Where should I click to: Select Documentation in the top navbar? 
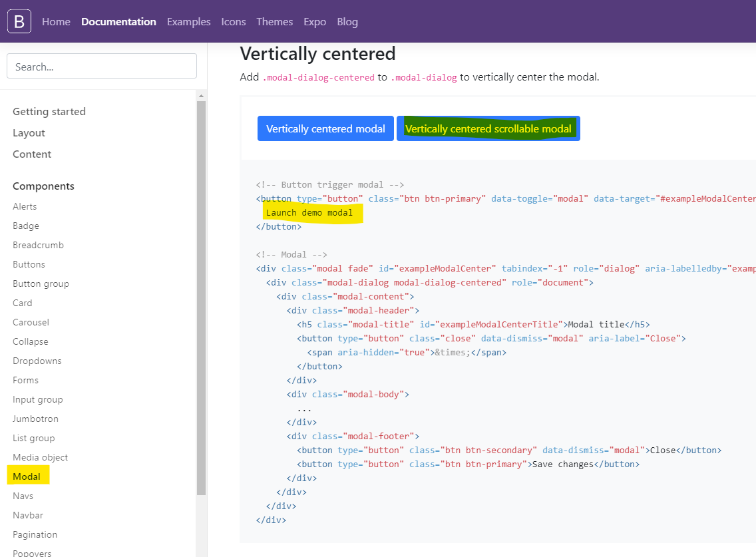[x=118, y=22]
